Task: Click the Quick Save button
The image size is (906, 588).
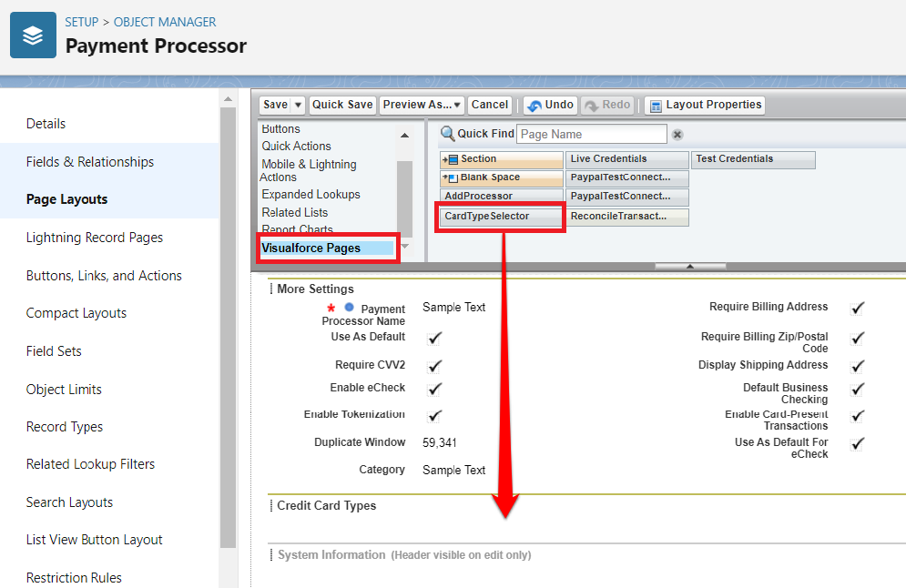Action: tap(342, 105)
